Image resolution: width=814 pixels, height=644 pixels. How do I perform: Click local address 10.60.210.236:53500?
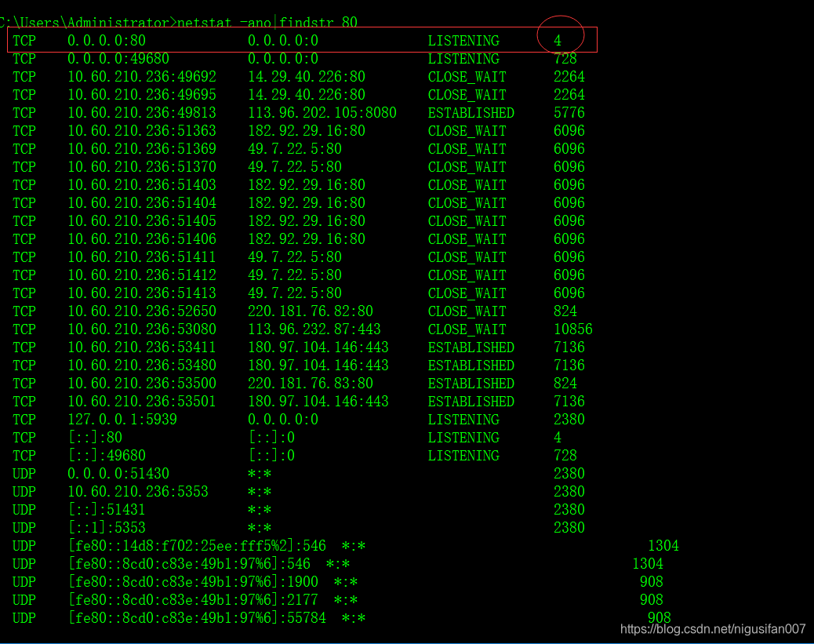[142, 384]
